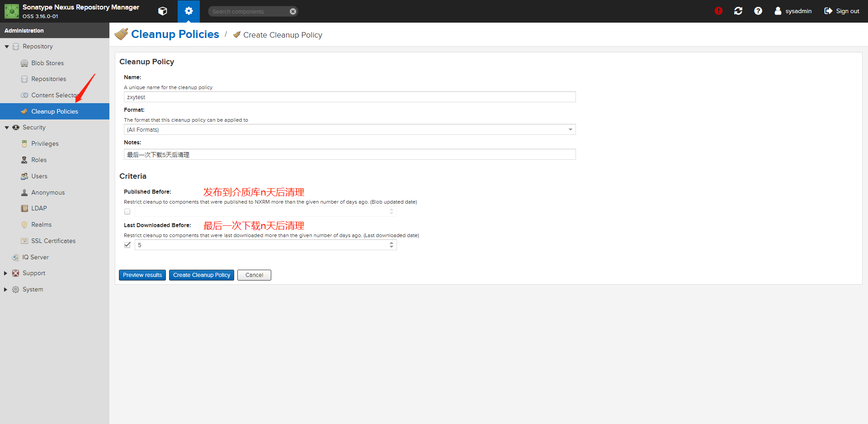Select Privileges under Security
Viewport: 868px width, 424px height.
pos(45,143)
